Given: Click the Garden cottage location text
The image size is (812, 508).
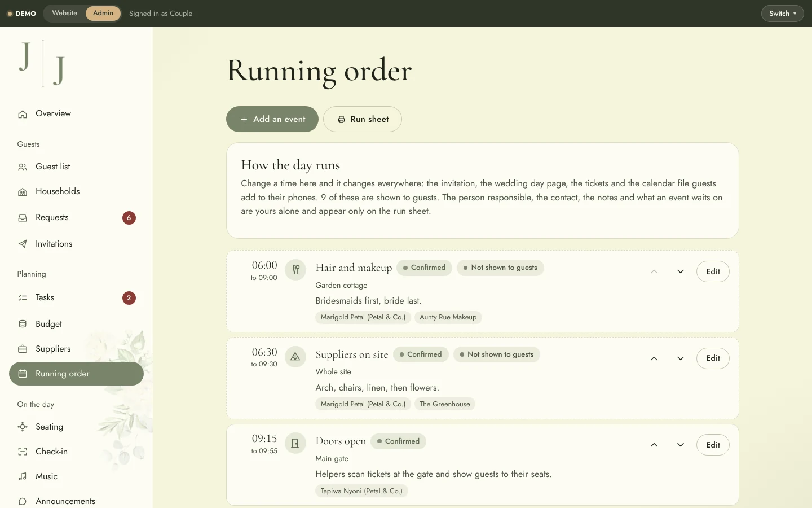Looking at the screenshot, I should (342, 286).
